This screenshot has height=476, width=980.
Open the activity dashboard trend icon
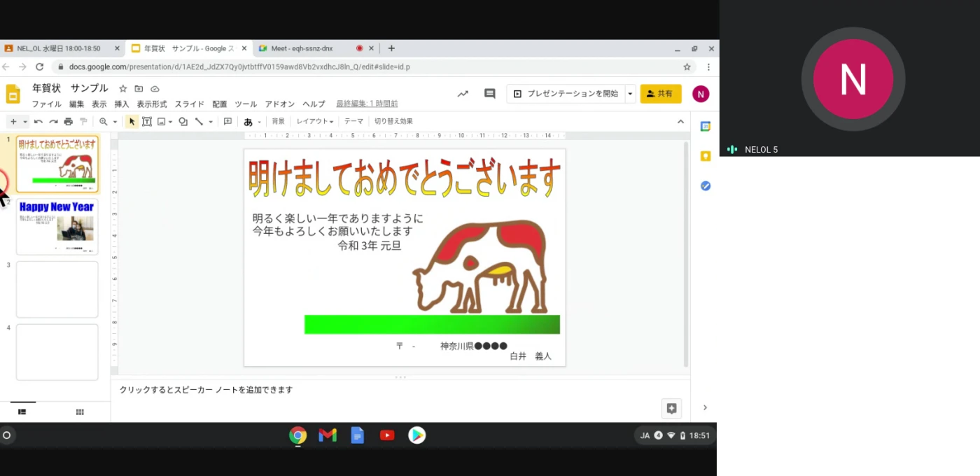click(x=463, y=94)
